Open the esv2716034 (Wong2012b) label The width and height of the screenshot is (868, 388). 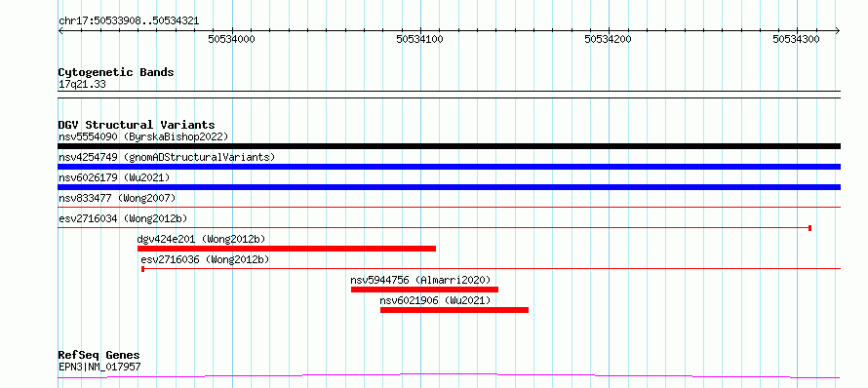click(x=123, y=218)
